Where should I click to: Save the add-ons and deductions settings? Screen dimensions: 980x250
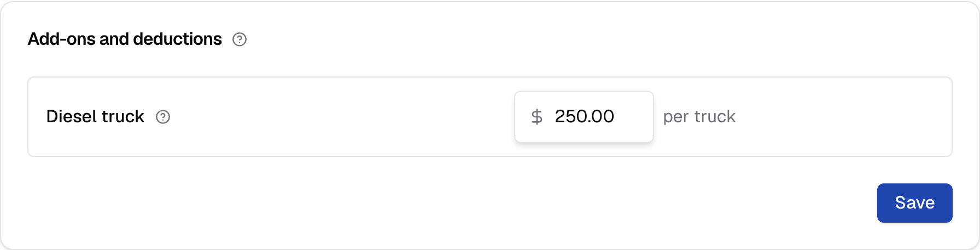(914, 203)
